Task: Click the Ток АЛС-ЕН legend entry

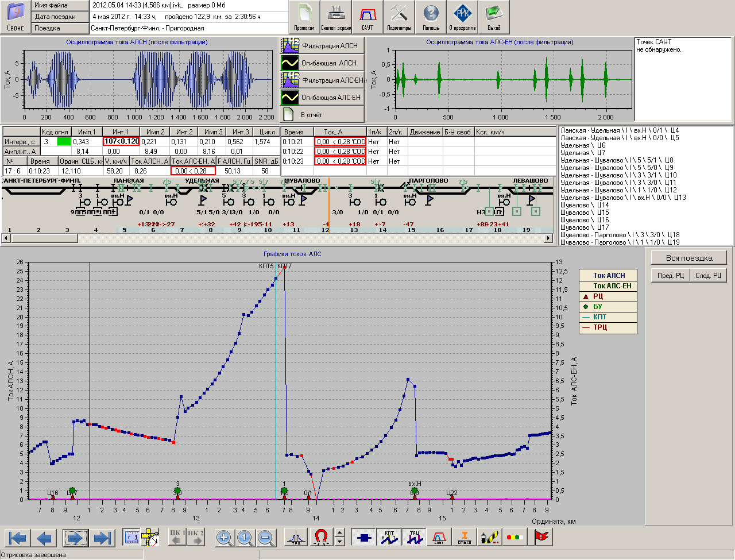Action: 612,286
